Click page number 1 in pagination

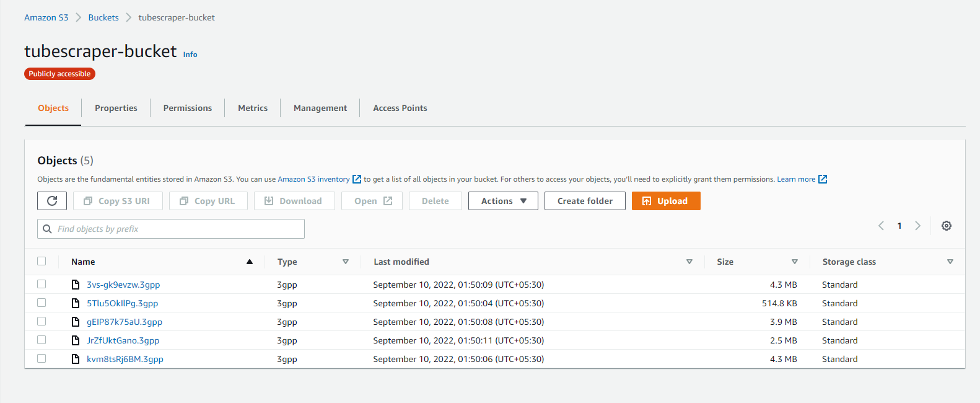point(899,226)
